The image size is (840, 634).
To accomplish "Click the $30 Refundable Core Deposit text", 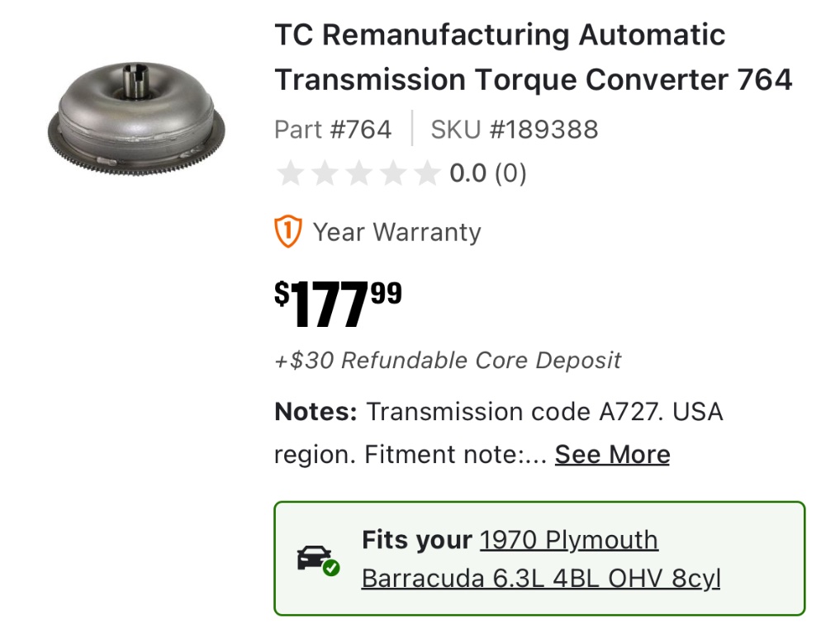I will 448,361.
